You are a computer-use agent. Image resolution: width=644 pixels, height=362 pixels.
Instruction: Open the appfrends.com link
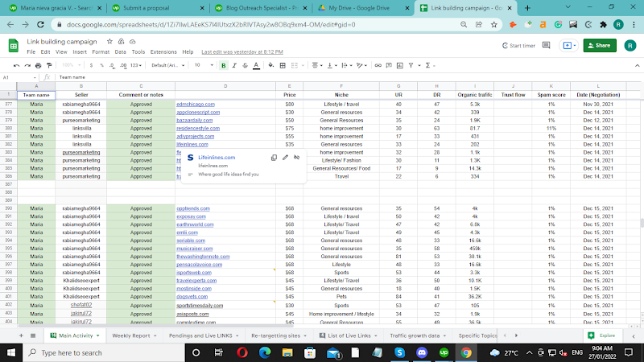tap(192, 208)
